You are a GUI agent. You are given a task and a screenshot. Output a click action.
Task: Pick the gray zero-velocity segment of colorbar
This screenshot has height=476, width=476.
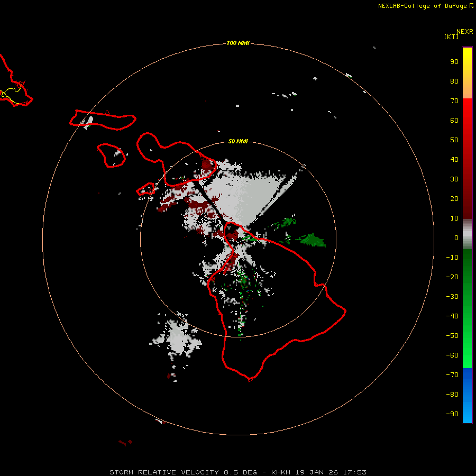pyautogui.click(x=467, y=234)
